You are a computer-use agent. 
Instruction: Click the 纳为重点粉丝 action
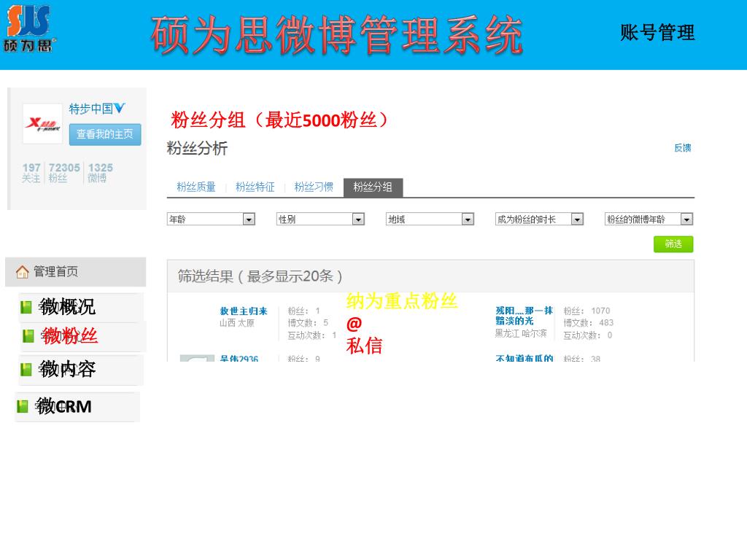pyautogui.click(x=402, y=301)
